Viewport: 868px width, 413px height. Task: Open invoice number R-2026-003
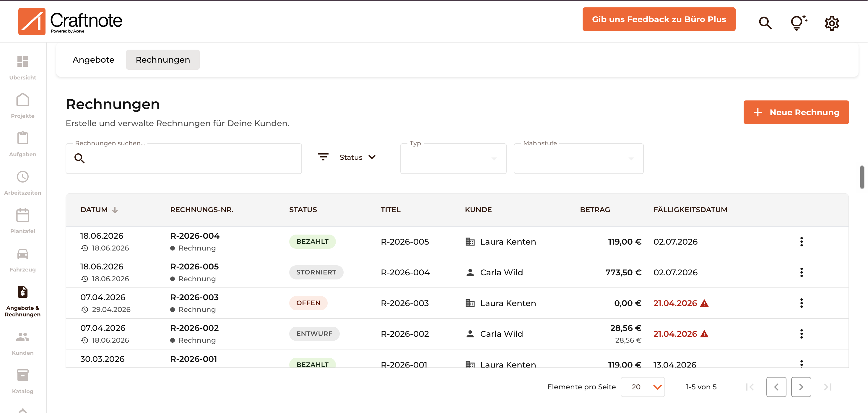pos(194,297)
